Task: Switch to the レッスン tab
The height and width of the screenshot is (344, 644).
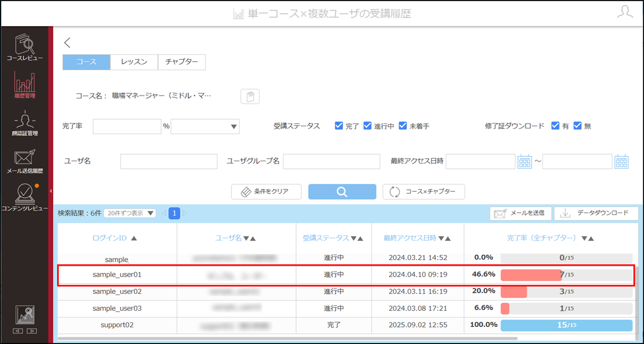Action: (134, 62)
